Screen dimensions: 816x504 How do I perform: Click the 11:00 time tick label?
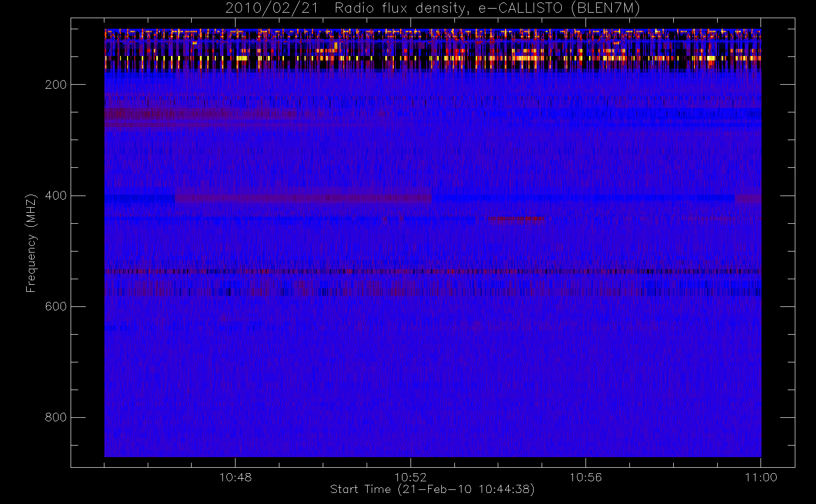tap(761, 477)
